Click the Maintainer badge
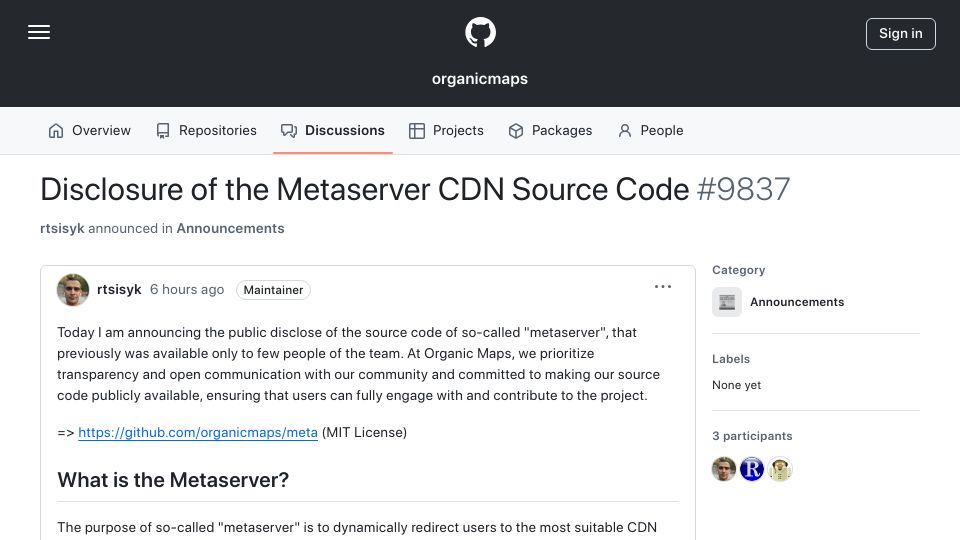The height and width of the screenshot is (540, 960). click(x=273, y=290)
